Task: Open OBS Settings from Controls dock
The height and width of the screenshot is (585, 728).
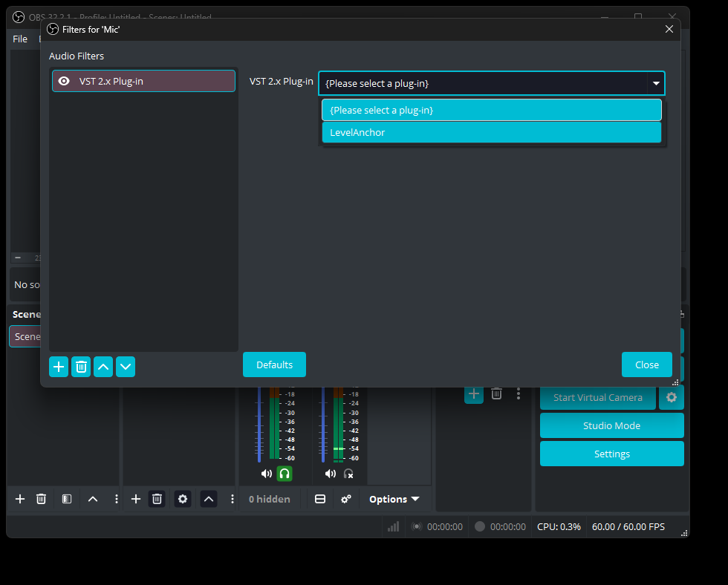Action: [611, 454]
